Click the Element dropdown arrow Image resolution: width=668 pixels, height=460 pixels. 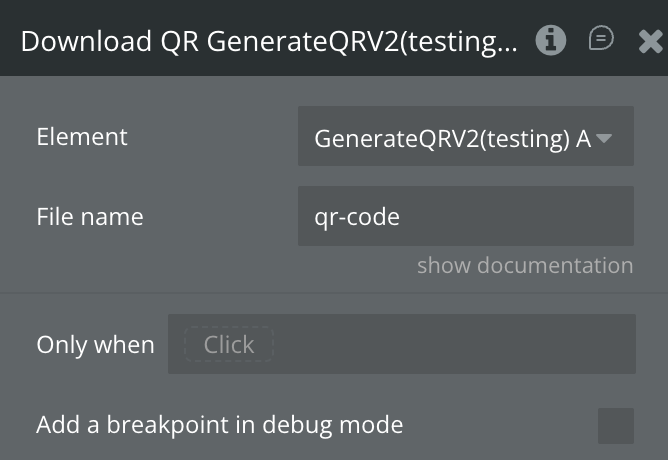click(604, 137)
